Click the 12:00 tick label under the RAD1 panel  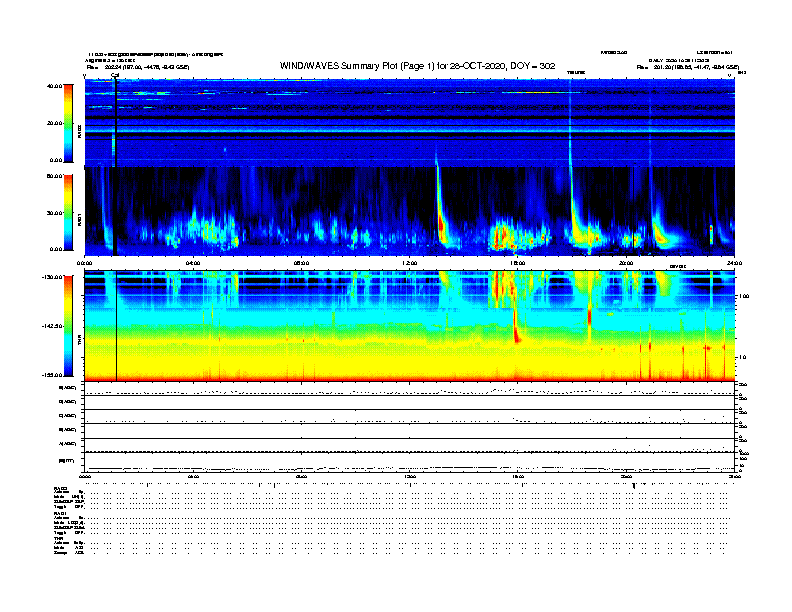point(410,263)
